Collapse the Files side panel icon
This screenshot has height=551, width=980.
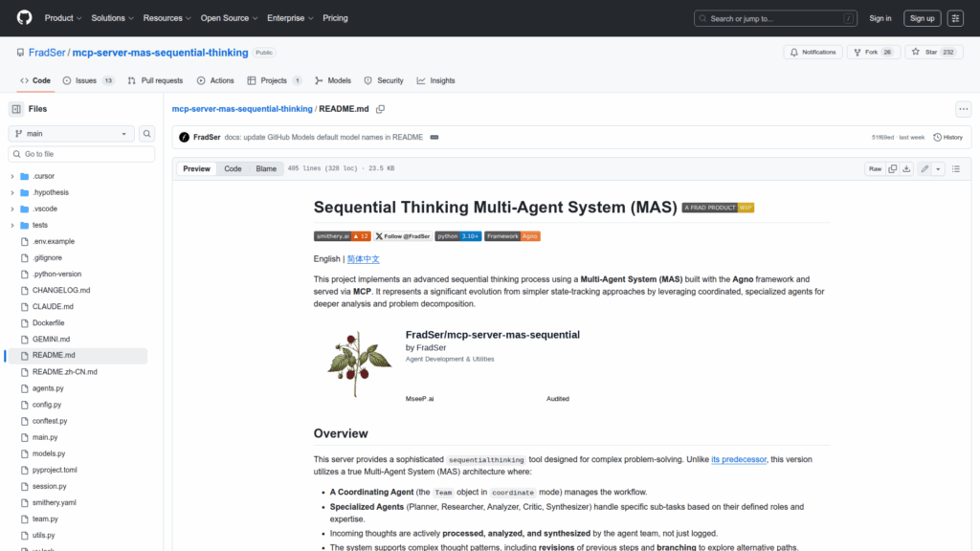[16, 109]
